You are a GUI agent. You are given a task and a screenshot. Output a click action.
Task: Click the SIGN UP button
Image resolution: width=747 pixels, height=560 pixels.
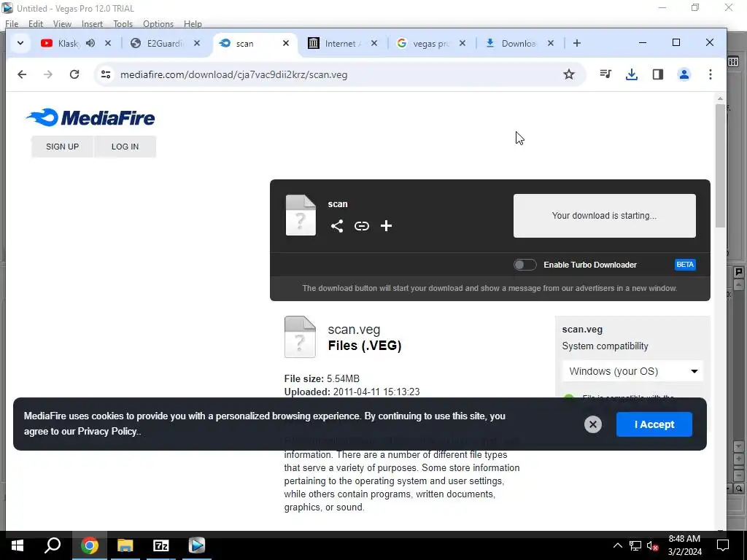[63, 147]
